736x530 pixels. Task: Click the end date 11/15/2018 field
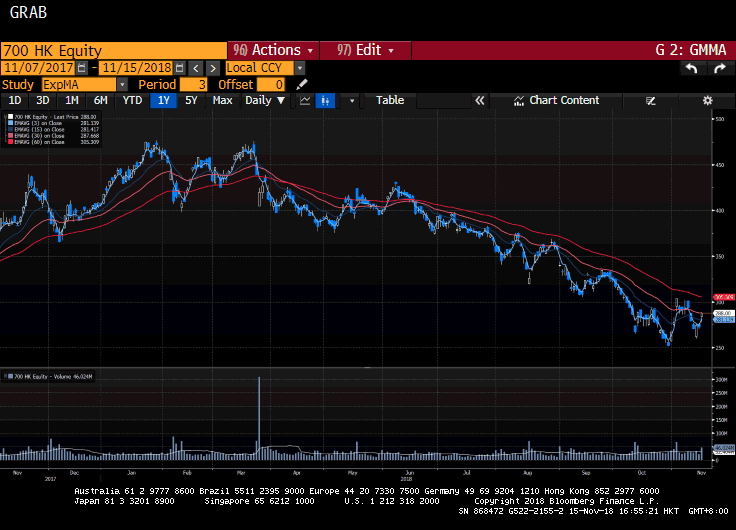[x=136, y=68]
